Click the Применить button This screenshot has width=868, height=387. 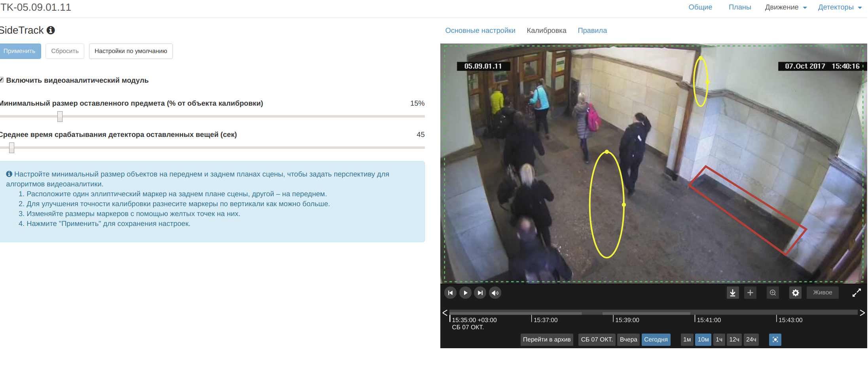pos(19,51)
